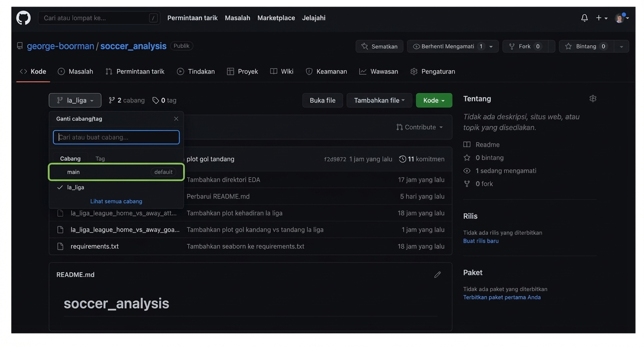
Task: Click the Sematkan pin button
Action: pyautogui.click(x=379, y=46)
